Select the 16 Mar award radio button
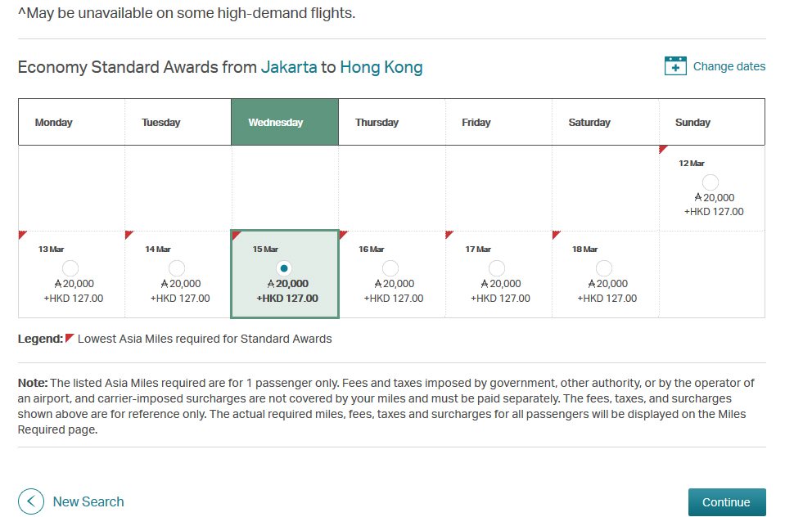Viewport: 812px width, 517px height. [390, 267]
